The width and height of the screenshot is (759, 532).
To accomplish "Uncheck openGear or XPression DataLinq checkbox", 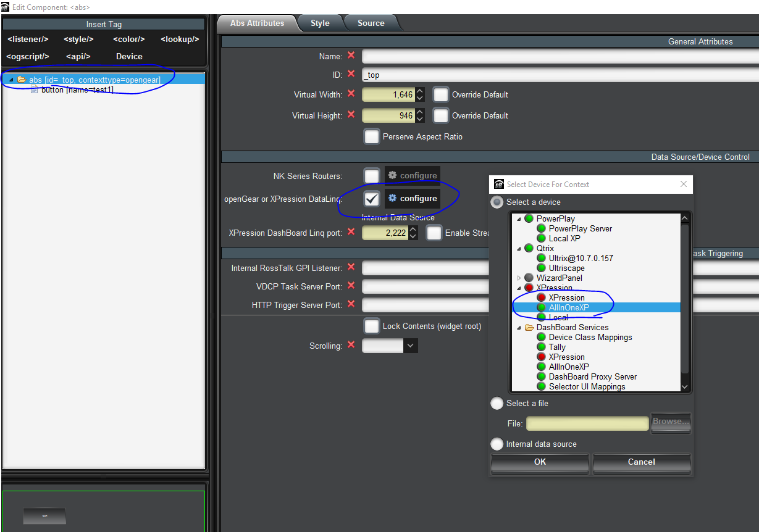I will click(371, 199).
